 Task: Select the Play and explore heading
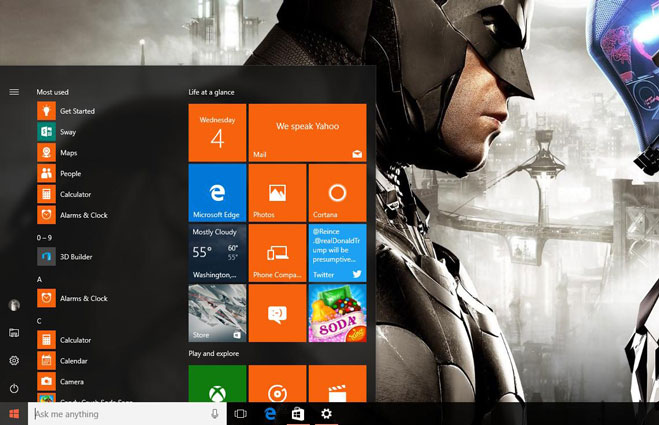coord(214,354)
